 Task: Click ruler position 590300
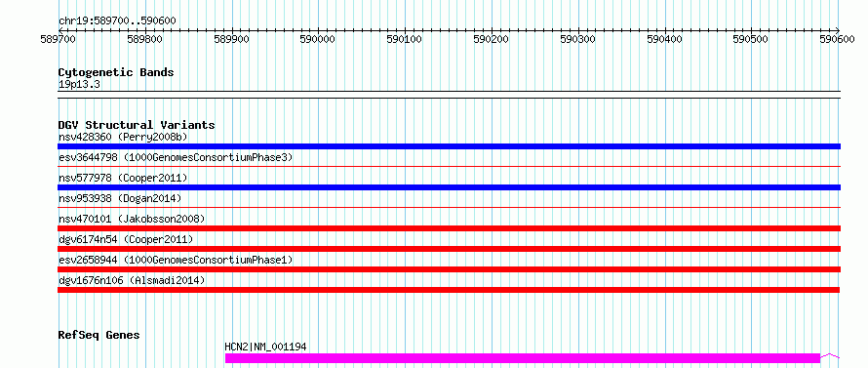[x=578, y=39]
